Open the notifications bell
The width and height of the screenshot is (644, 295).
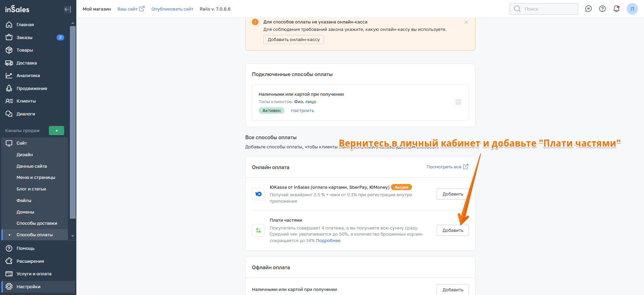pyautogui.click(x=616, y=9)
